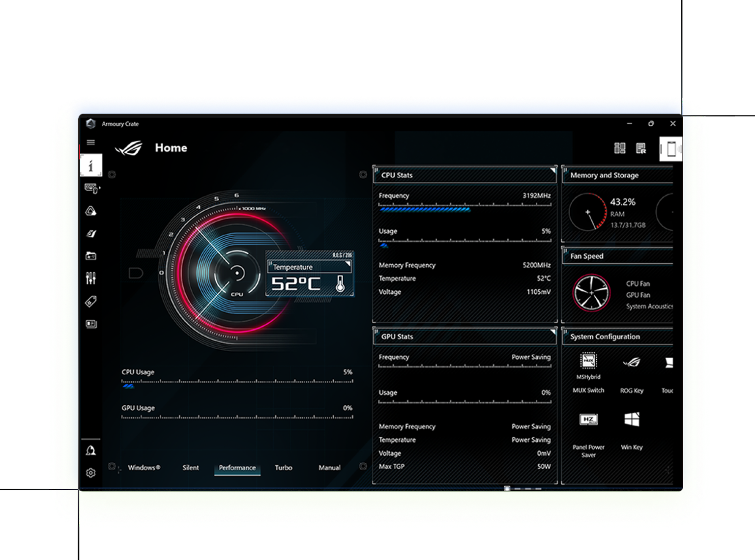Click the dashboard layout icon at top right

[620, 148]
